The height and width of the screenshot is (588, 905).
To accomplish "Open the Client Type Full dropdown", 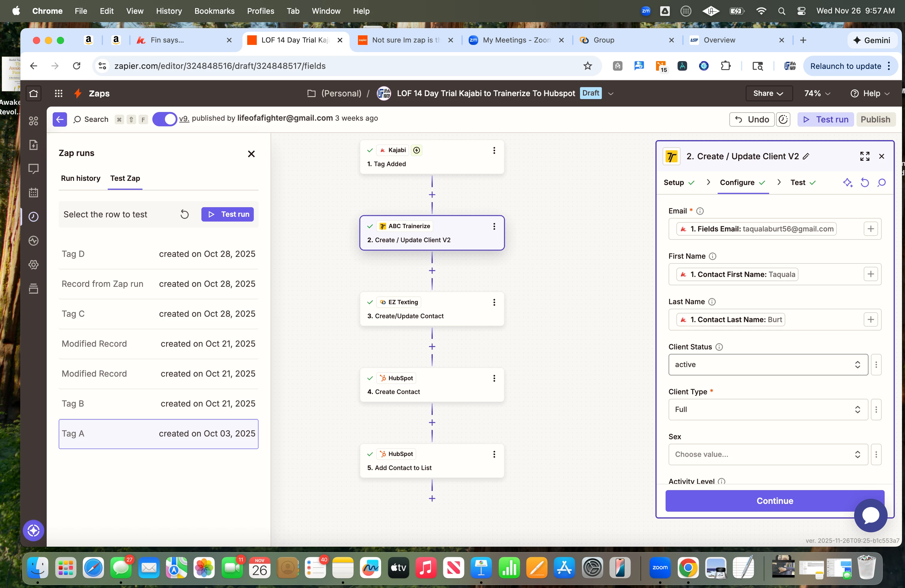I will coord(768,409).
